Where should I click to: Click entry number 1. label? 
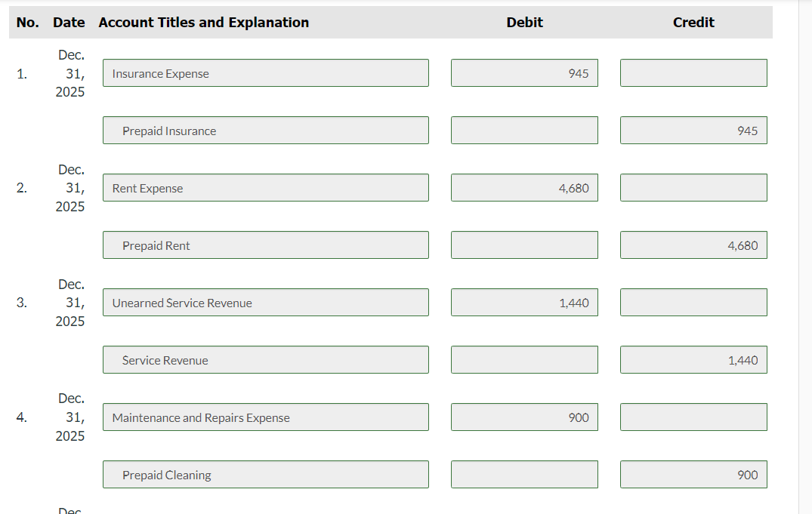(22, 74)
